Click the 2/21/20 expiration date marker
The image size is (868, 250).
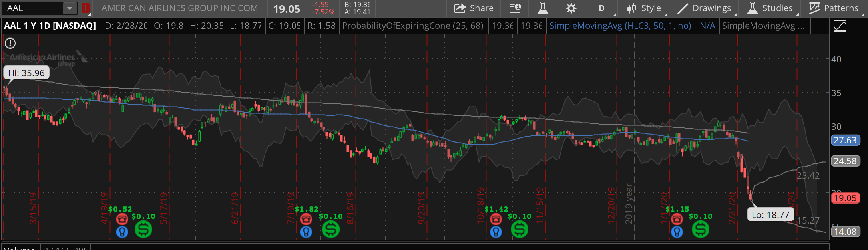coord(732,208)
